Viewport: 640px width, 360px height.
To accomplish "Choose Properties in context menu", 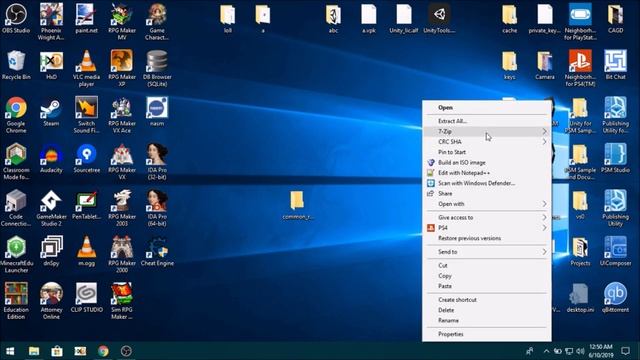I will click(487, 334).
